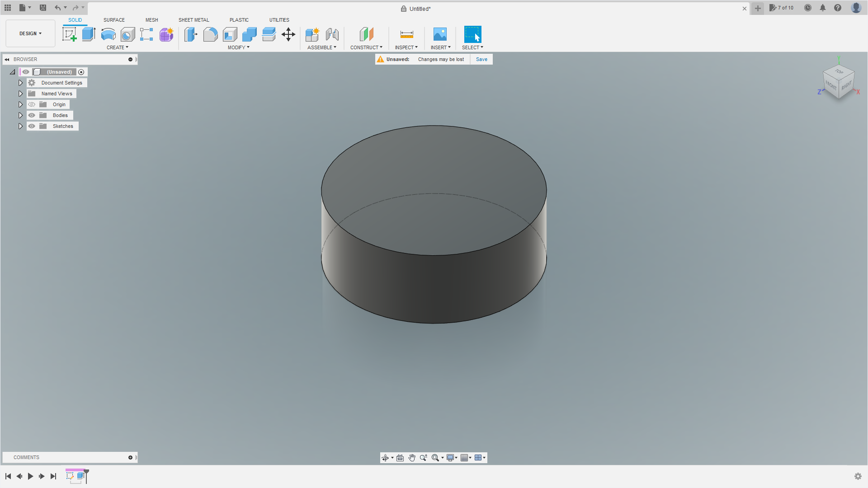Select the Revolve tool icon
This screenshot has height=488, width=868.
click(x=108, y=34)
